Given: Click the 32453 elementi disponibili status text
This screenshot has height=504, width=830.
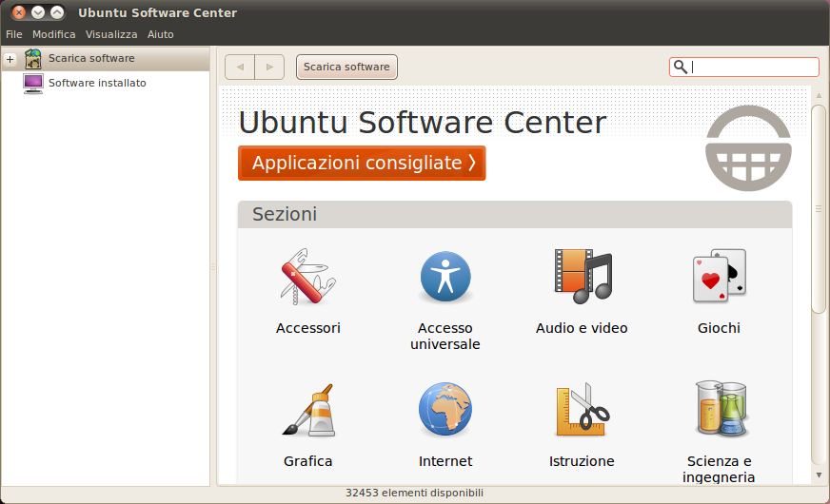Looking at the screenshot, I should pos(414,493).
